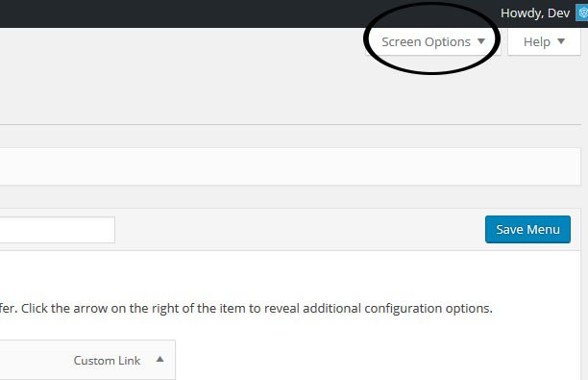Viewport: 588px width, 380px height.
Task: Click the horizontal divider line under the heading
Action: tap(290, 124)
